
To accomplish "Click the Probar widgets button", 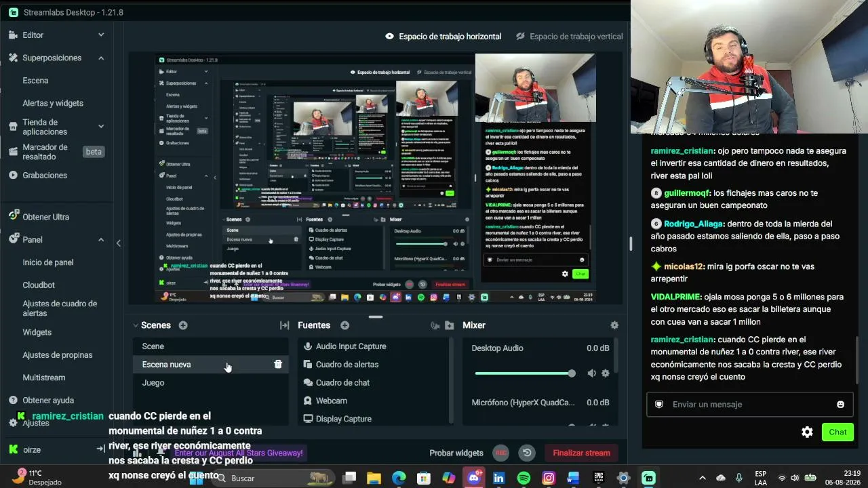I will (456, 453).
